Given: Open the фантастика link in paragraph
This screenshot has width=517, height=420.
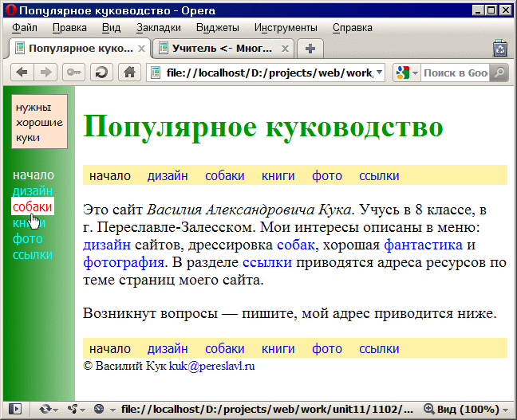Looking at the screenshot, I should 424,245.
